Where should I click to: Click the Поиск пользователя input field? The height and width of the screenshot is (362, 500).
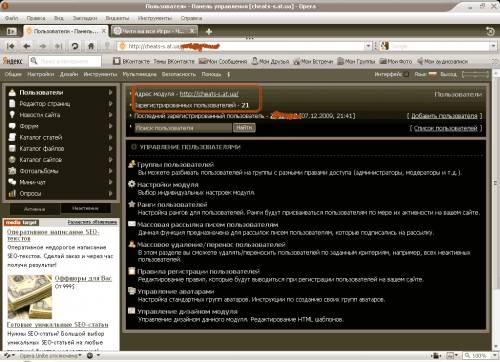coord(183,128)
